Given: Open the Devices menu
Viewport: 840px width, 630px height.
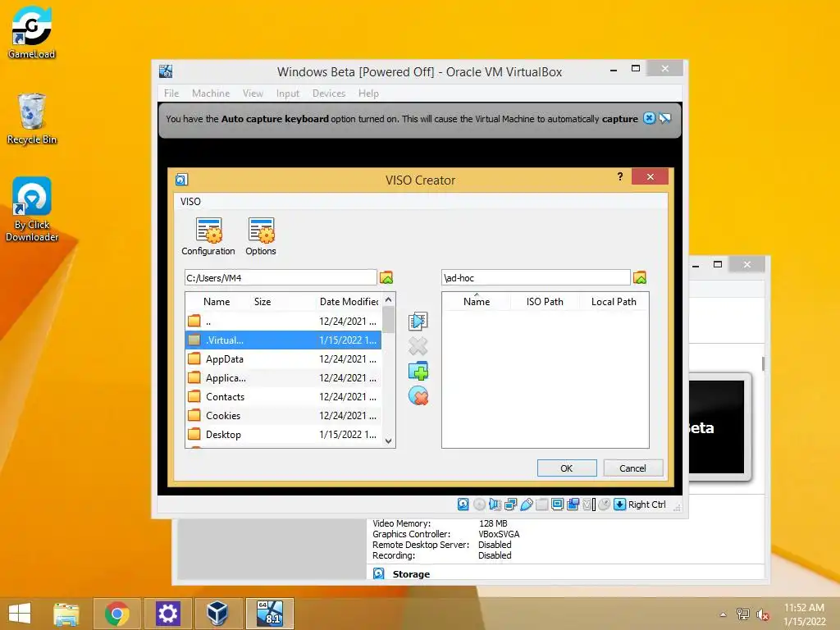Looking at the screenshot, I should (x=329, y=94).
